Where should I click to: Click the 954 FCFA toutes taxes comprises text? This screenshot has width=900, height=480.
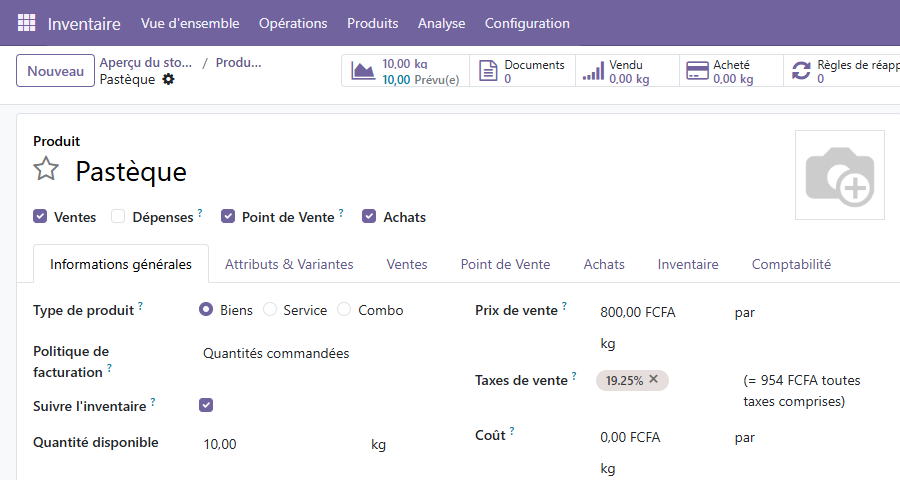(802, 390)
